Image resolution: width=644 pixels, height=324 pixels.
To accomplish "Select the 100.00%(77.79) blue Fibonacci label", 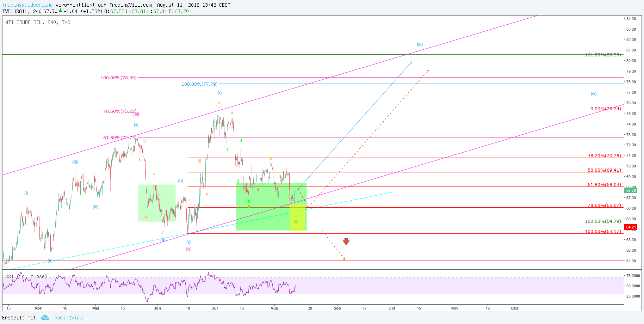I will [199, 84].
